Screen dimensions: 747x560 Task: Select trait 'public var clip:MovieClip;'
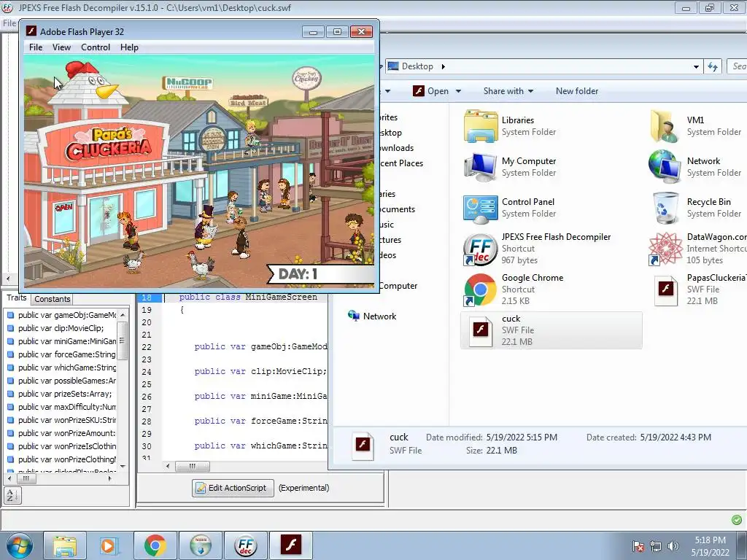tap(61, 328)
